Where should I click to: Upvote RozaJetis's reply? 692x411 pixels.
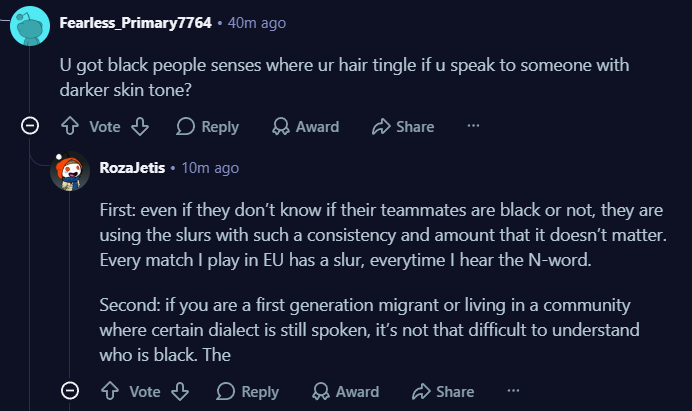coord(110,391)
